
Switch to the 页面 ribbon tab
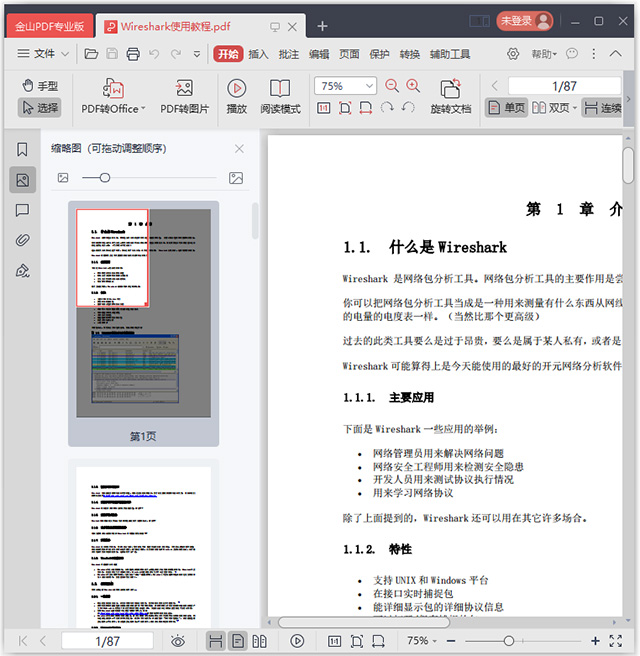pos(349,54)
